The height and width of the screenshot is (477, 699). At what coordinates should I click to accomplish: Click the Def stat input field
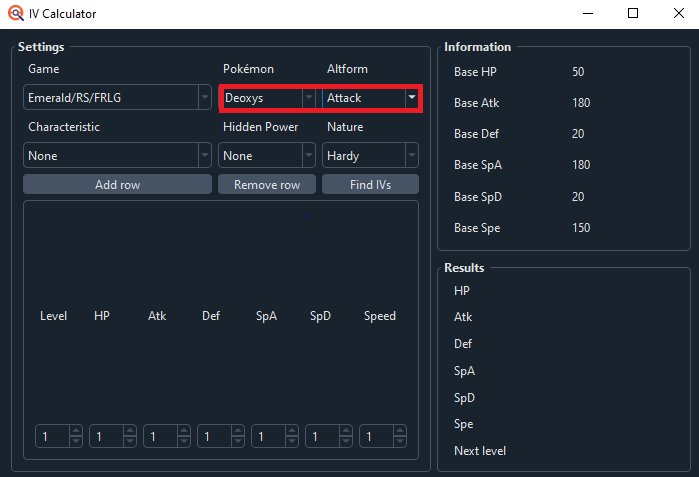pos(214,436)
